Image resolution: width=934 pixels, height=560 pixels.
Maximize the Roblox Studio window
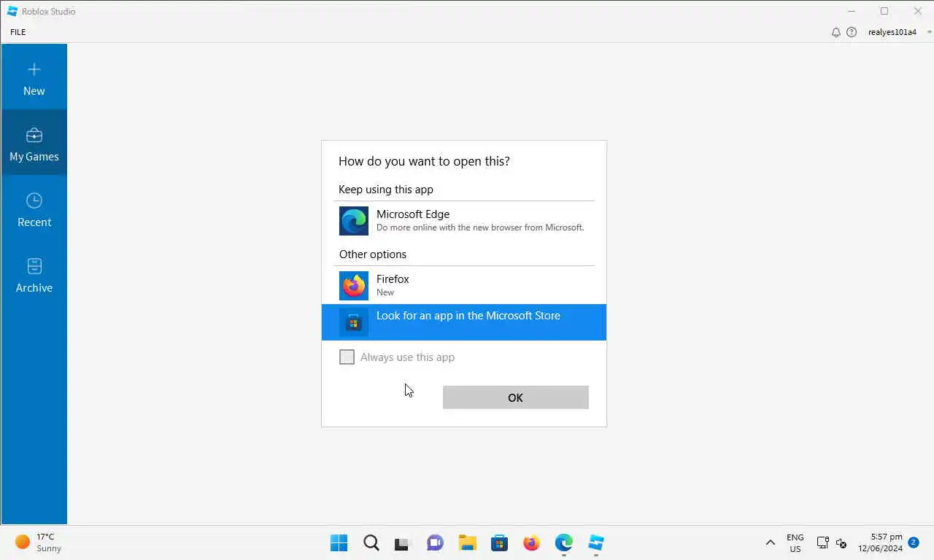coord(884,11)
